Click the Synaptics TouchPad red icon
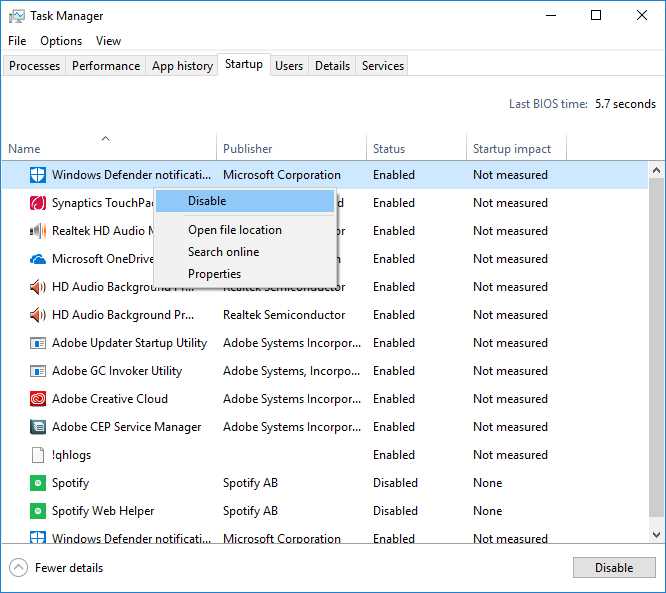The width and height of the screenshot is (666, 593). point(38,203)
